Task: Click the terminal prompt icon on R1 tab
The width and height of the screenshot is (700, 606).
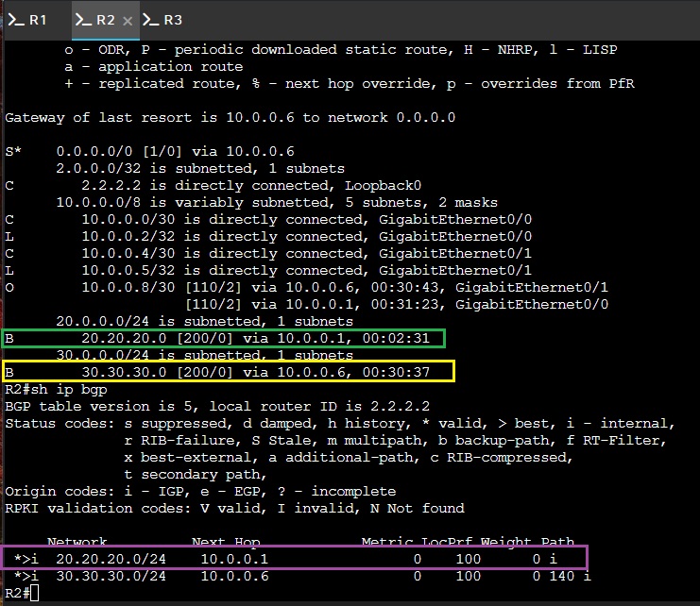Action: coord(16,20)
